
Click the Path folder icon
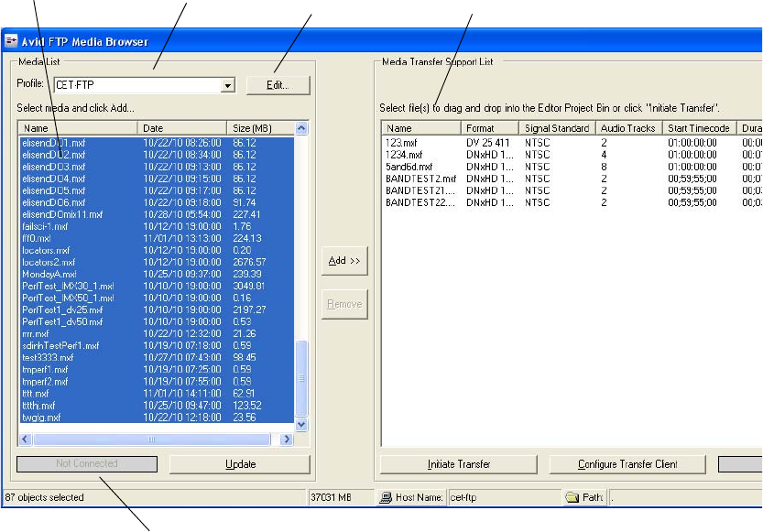click(572, 497)
